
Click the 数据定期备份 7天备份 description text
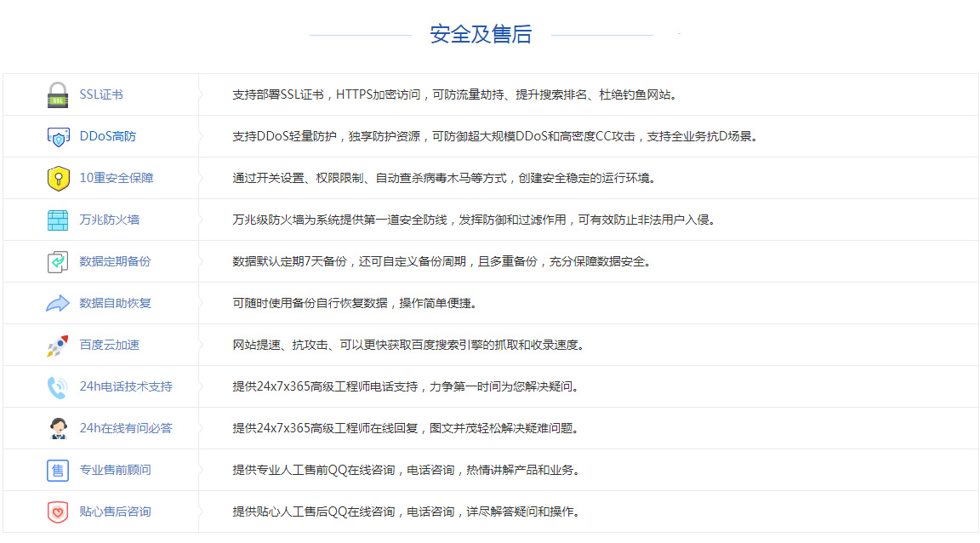click(x=442, y=261)
